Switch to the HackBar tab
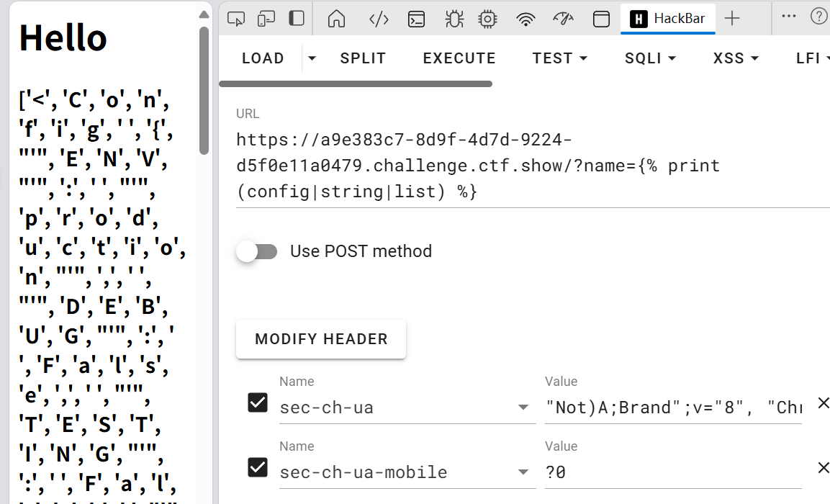This screenshot has height=504, width=830. coord(667,19)
